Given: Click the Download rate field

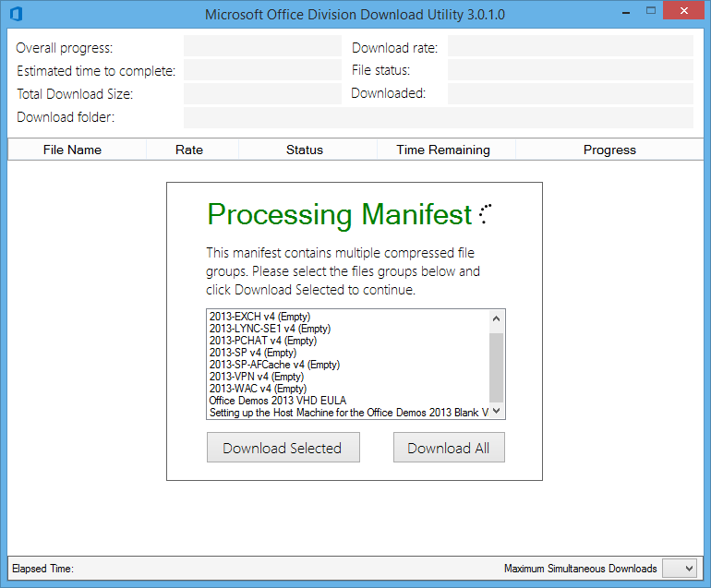Looking at the screenshot, I should coord(571,46).
